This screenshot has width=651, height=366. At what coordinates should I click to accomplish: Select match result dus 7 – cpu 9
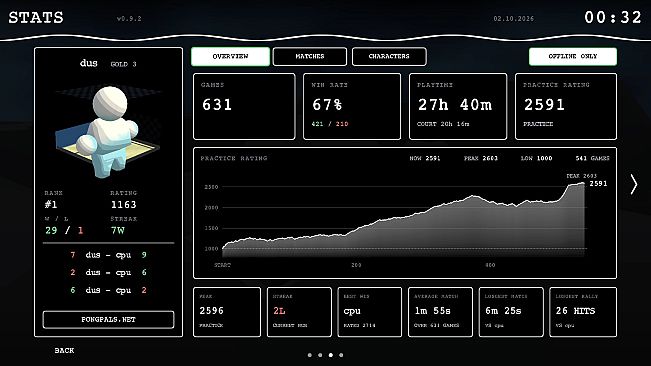tap(108, 255)
